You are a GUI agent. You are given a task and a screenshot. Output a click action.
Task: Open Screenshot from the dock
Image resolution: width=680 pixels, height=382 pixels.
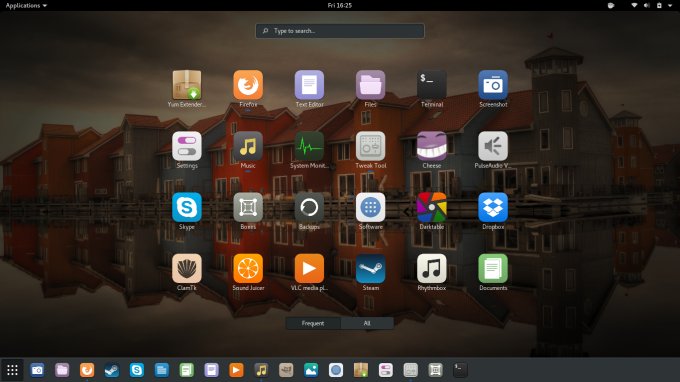tap(37, 370)
